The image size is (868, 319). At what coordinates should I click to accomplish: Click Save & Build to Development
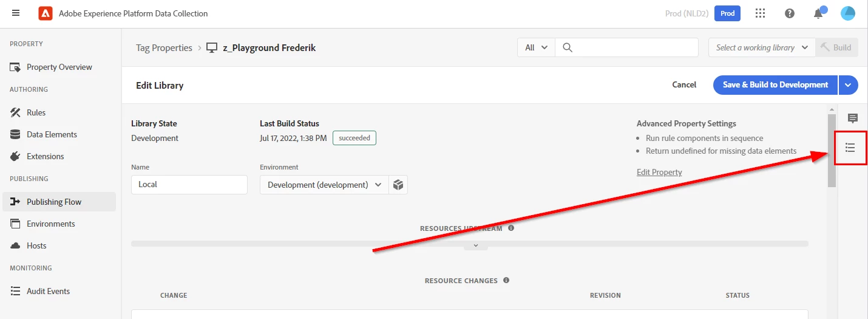coord(775,85)
